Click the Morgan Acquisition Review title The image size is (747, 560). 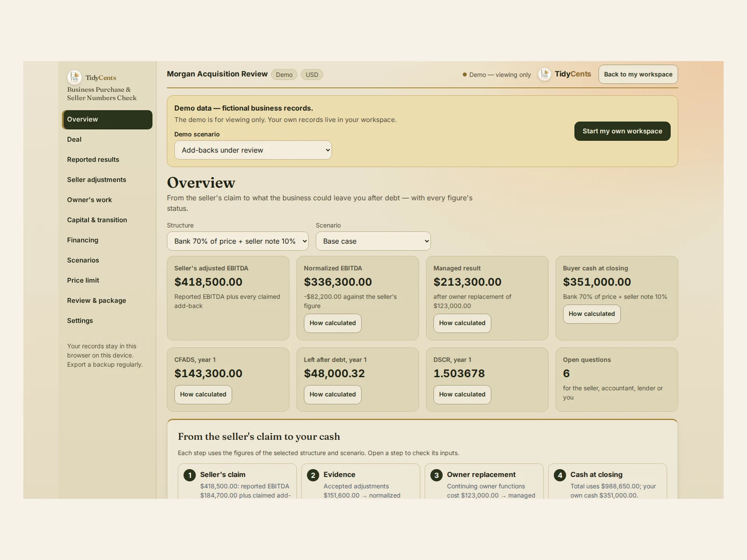pyautogui.click(x=217, y=74)
